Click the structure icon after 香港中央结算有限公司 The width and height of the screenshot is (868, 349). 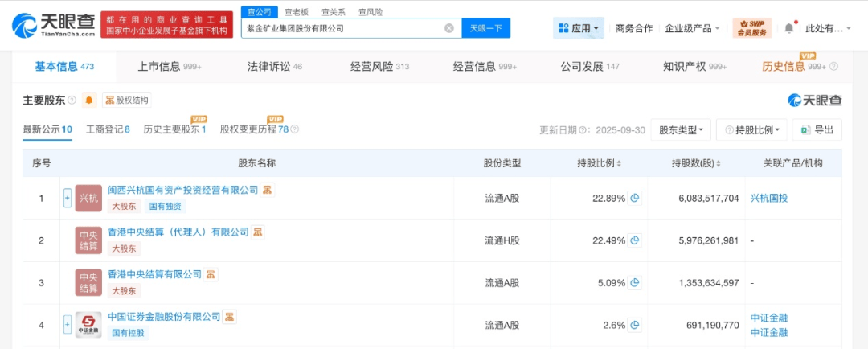point(211,274)
